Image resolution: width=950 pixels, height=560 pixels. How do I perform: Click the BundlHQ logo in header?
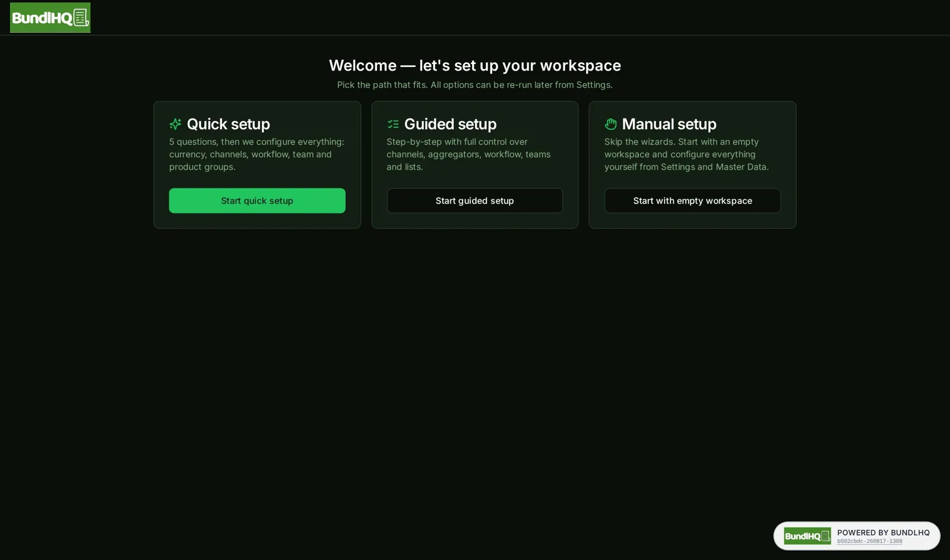coord(50,18)
